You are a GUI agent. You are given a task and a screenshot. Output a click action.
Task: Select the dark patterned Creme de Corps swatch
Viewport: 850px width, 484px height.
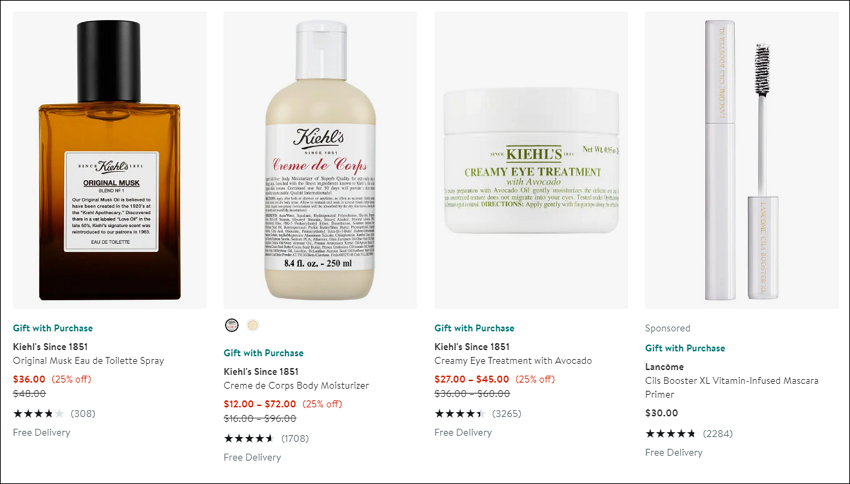pyautogui.click(x=231, y=325)
